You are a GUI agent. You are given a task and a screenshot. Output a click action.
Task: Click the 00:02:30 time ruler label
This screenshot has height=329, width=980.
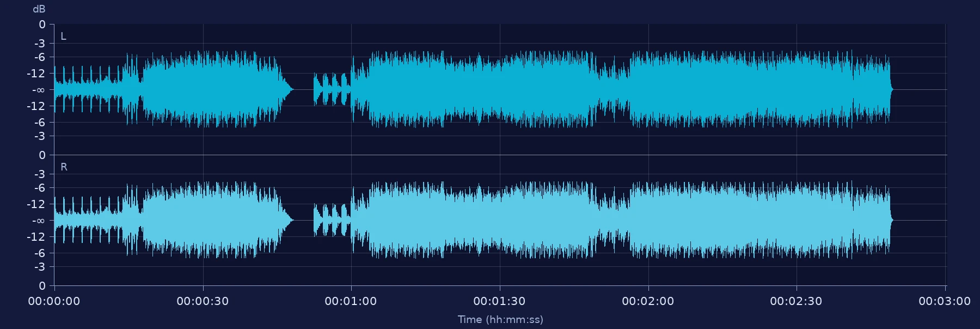[796, 301]
